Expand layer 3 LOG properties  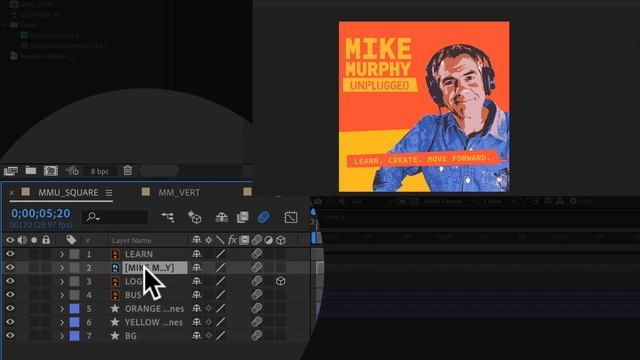[62, 281]
